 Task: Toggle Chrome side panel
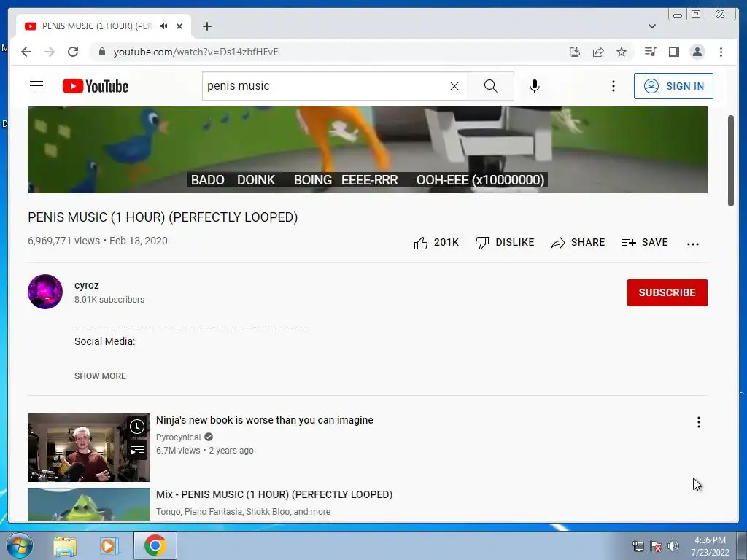pos(673,52)
